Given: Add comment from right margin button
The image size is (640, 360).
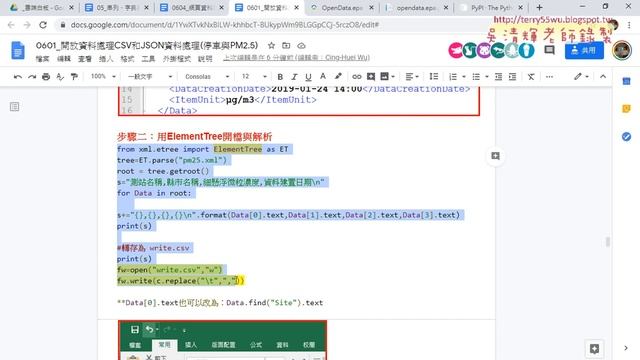Looking at the screenshot, I should pyautogui.click(x=495, y=156).
